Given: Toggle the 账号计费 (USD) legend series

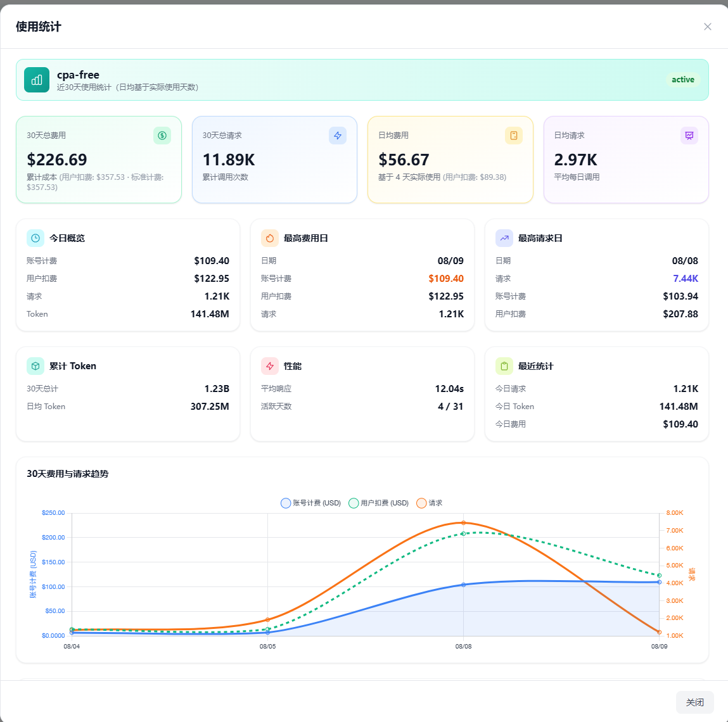Looking at the screenshot, I should click(x=310, y=503).
